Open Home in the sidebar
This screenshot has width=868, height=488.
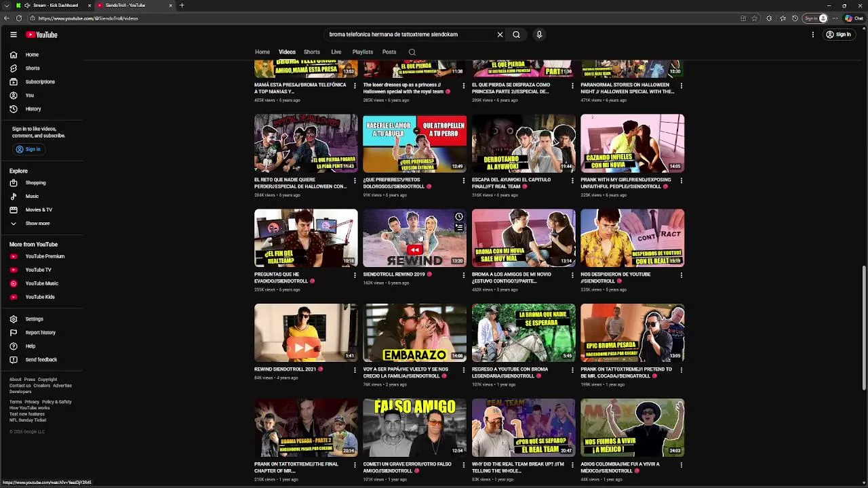pos(41,54)
